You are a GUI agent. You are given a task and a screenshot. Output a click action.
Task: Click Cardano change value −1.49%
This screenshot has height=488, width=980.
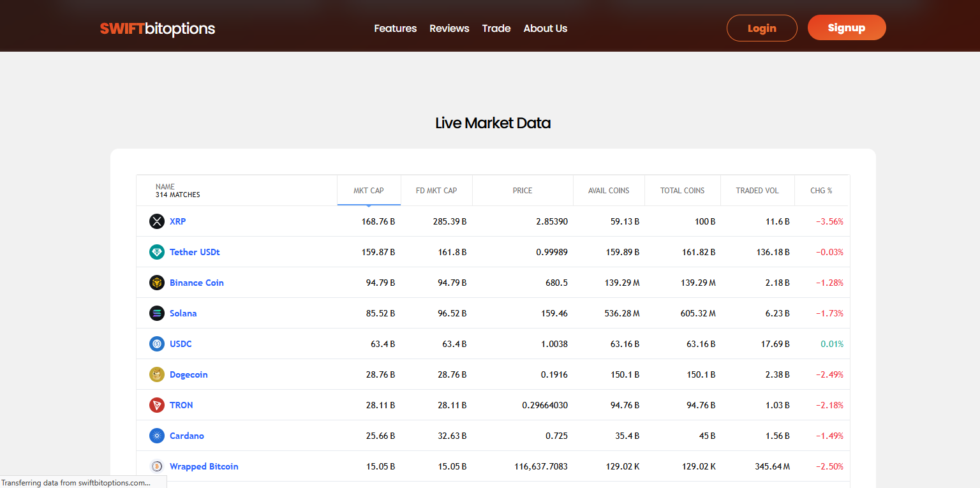tap(829, 436)
